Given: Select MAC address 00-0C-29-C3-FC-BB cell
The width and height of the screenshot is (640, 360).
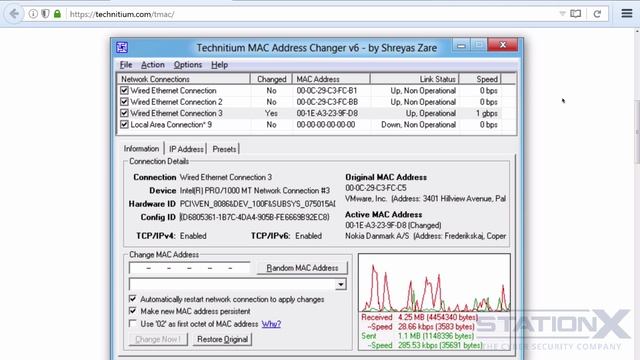Looking at the screenshot, I should coord(327,102).
